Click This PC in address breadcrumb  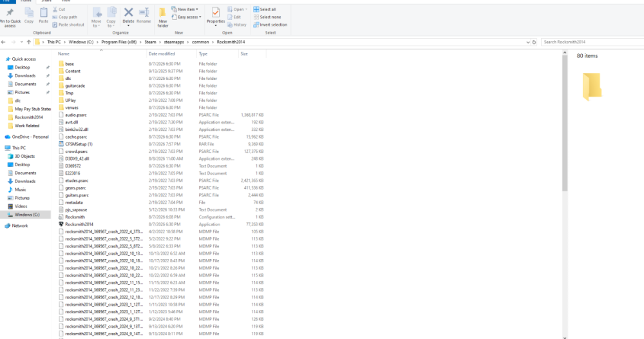click(54, 42)
